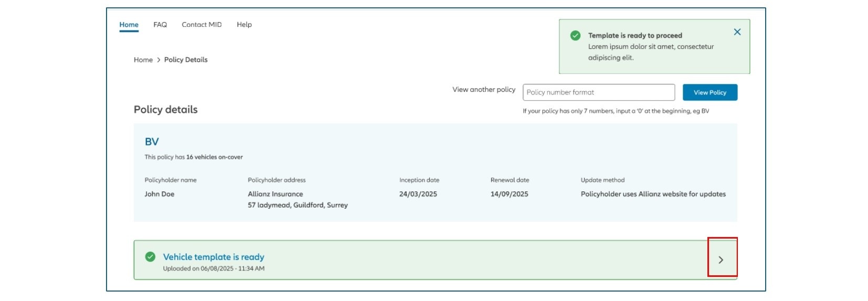Click the green check icon in notification
Image resolution: width=868 pixels, height=301 pixels.
pyautogui.click(x=575, y=36)
